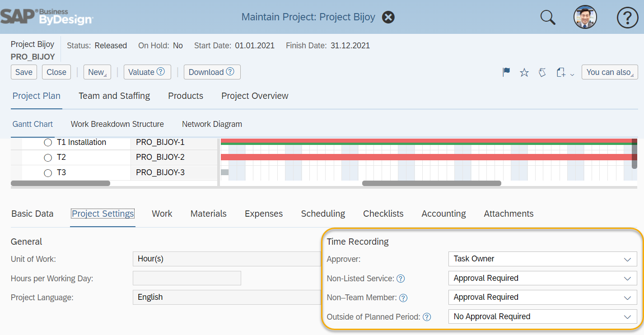Click the Project Language field
Viewport: 644px width, 335px height.
tap(227, 297)
